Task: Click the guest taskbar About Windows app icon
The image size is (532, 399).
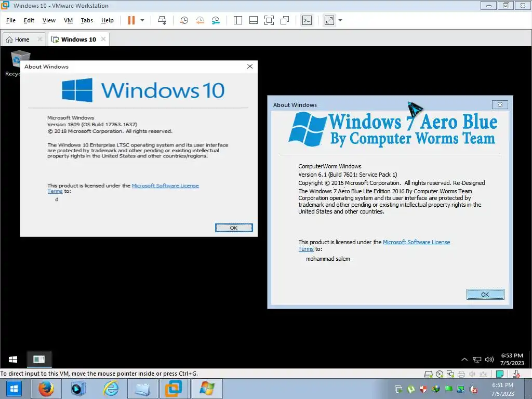Action: (x=39, y=360)
